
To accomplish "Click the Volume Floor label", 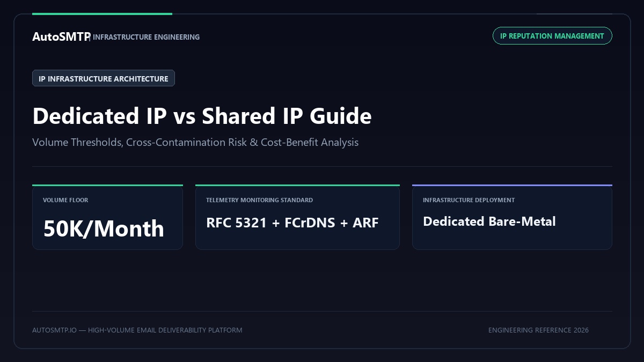I will [65, 200].
